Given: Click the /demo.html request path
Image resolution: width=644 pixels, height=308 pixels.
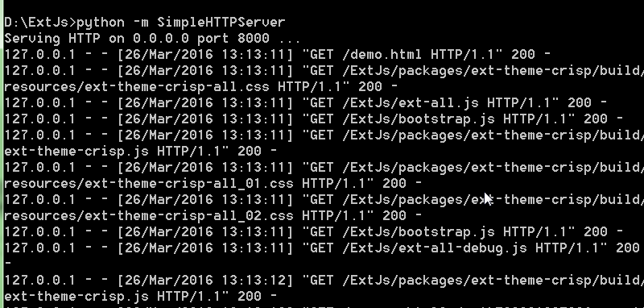Looking at the screenshot, I should [x=382, y=55].
